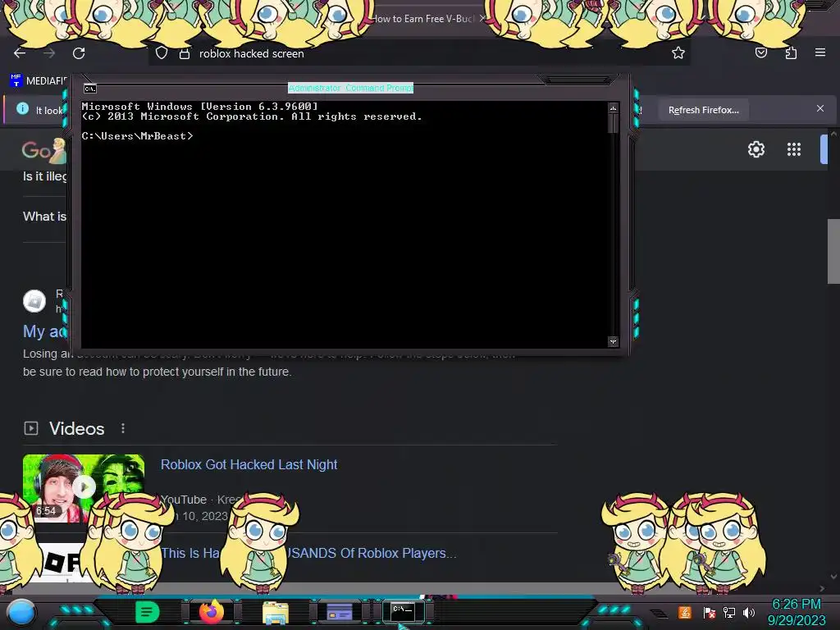Switch to Firefox from taskbar

212,612
